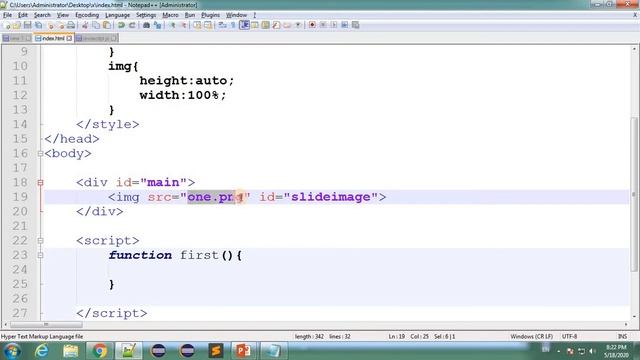Toggle Synchronize Vertical Scrolling icon

[197, 25]
